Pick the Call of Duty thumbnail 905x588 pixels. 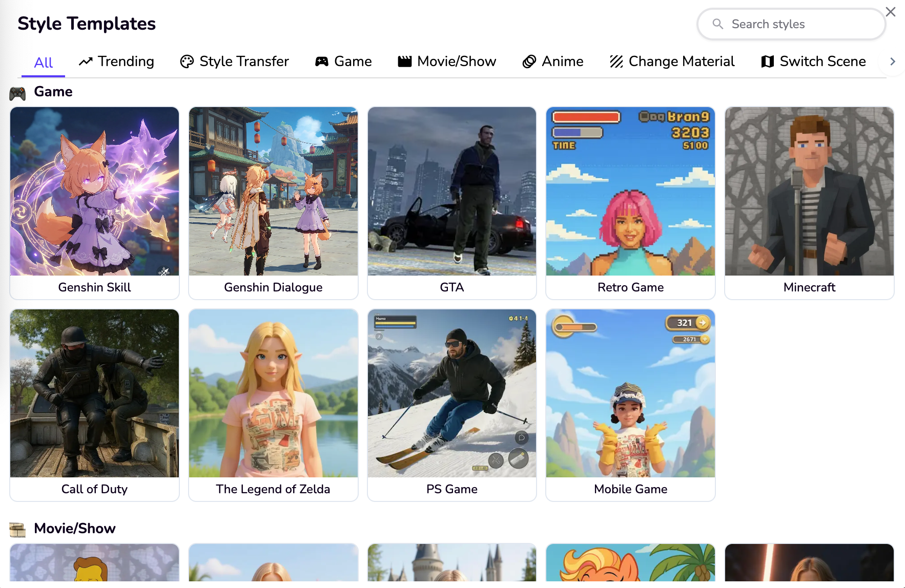(x=95, y=393)
